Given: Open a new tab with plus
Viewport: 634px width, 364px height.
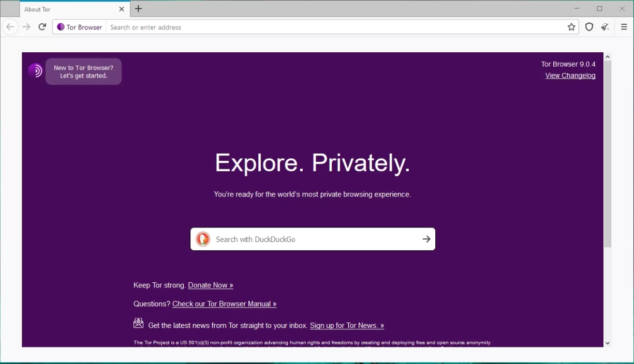Looking at the screenshot, I should point(138,9).
